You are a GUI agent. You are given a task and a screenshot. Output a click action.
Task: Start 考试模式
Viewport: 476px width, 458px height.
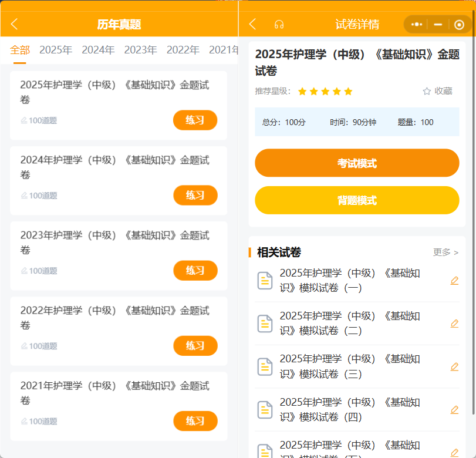coord(357,163)
